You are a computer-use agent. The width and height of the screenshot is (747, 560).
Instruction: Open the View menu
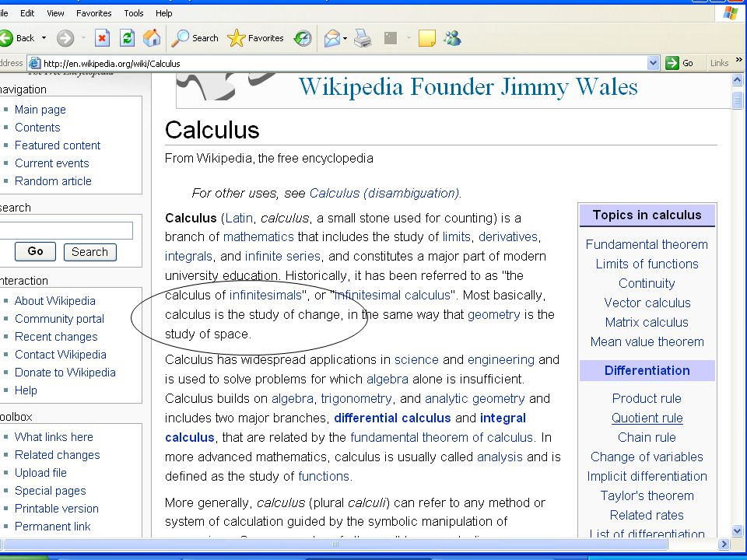tap(55, 13)
